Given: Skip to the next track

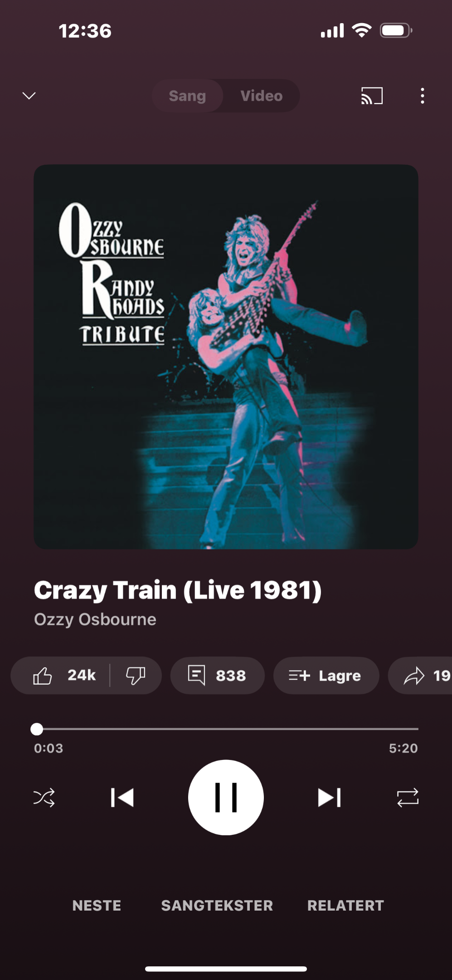Looking at the screenshot, I should click(x=330, y=798).
